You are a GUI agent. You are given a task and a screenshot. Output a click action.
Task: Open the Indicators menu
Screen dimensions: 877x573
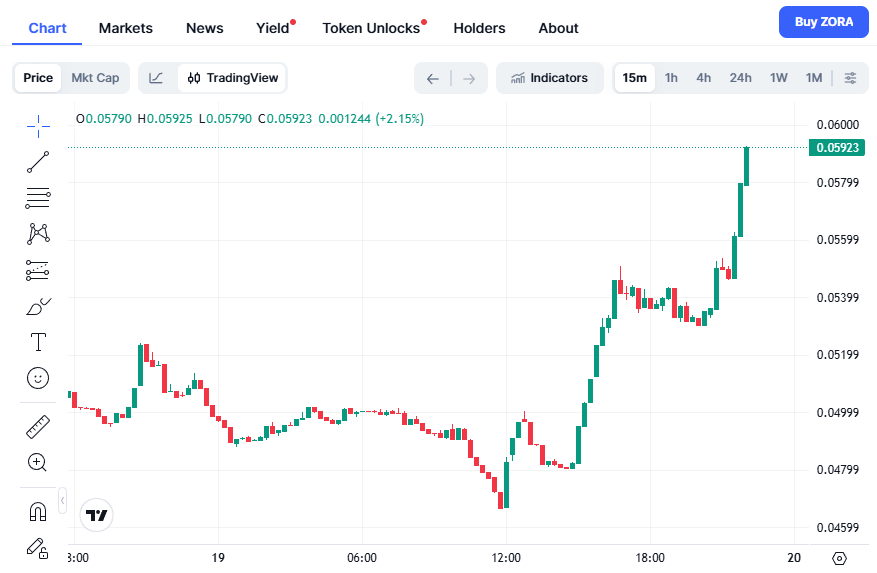click(549, 78)
